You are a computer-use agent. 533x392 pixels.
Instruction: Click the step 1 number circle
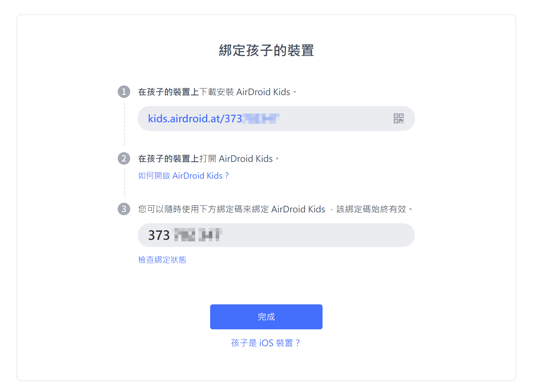(124, 92)
